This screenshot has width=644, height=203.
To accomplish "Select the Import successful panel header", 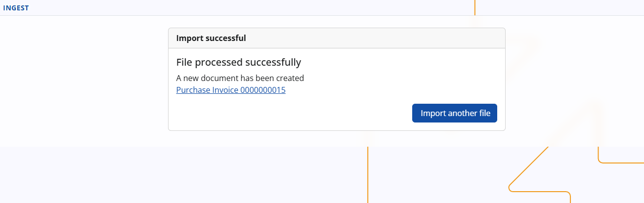I will tap(336, 38).
